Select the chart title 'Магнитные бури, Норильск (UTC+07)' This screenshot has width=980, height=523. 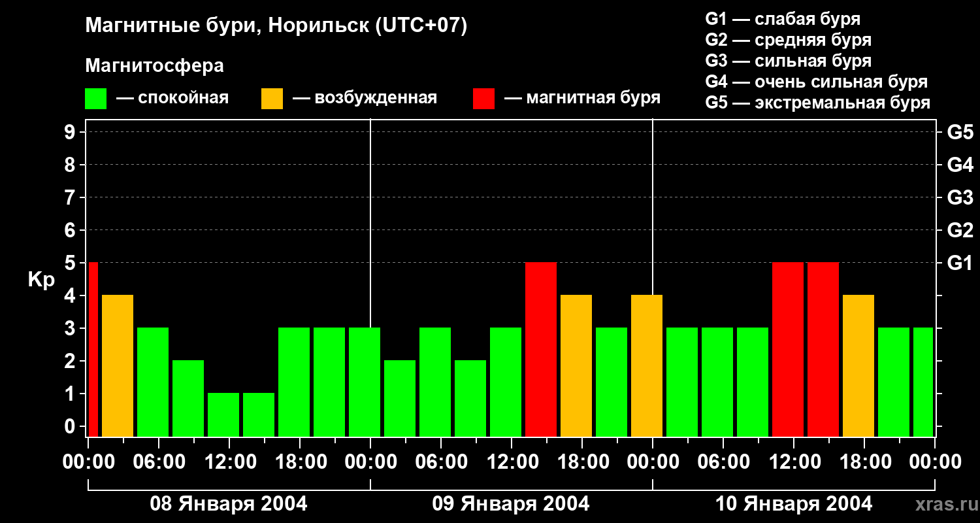(276, 26)
